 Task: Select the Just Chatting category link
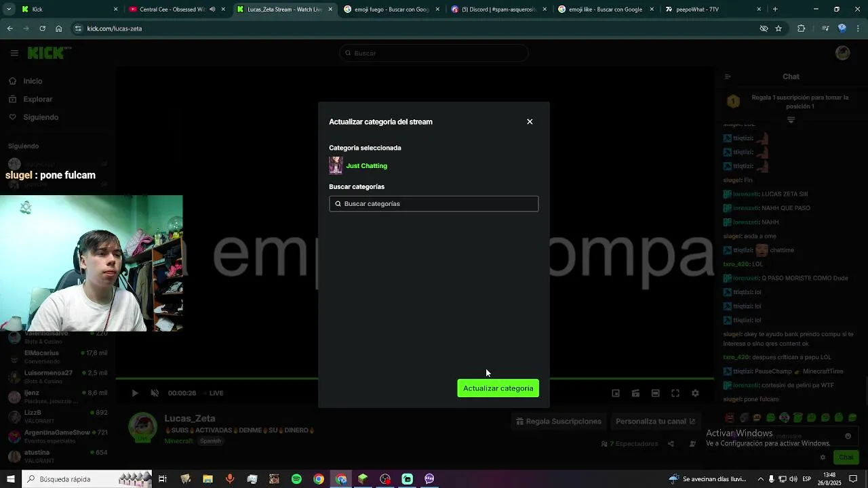click(367, 166)
